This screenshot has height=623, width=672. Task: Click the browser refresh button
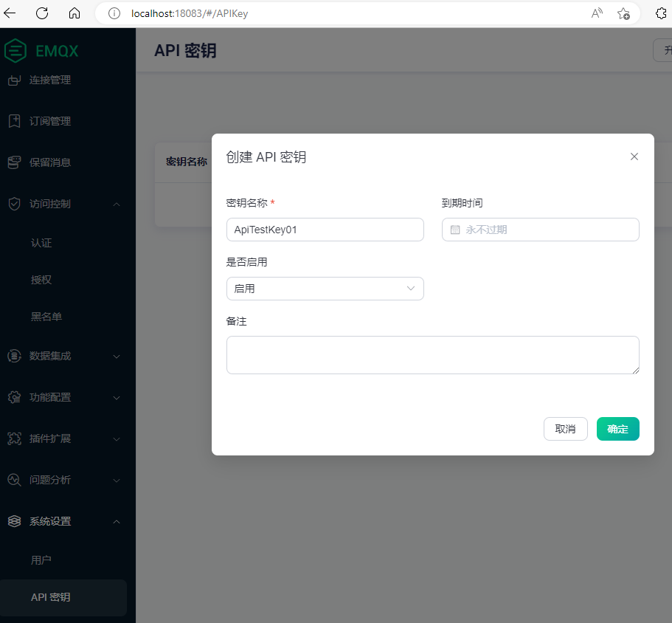click(43, 13)
